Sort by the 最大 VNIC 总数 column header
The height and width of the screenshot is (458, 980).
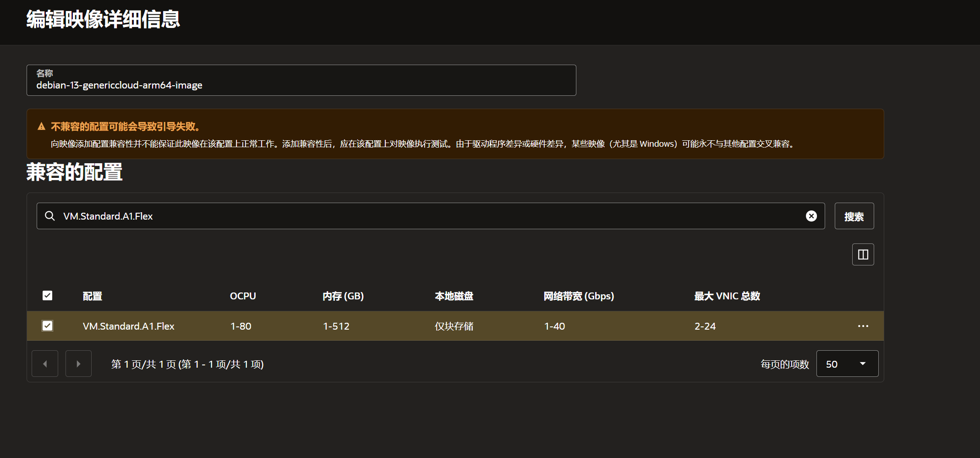[727, 296]
